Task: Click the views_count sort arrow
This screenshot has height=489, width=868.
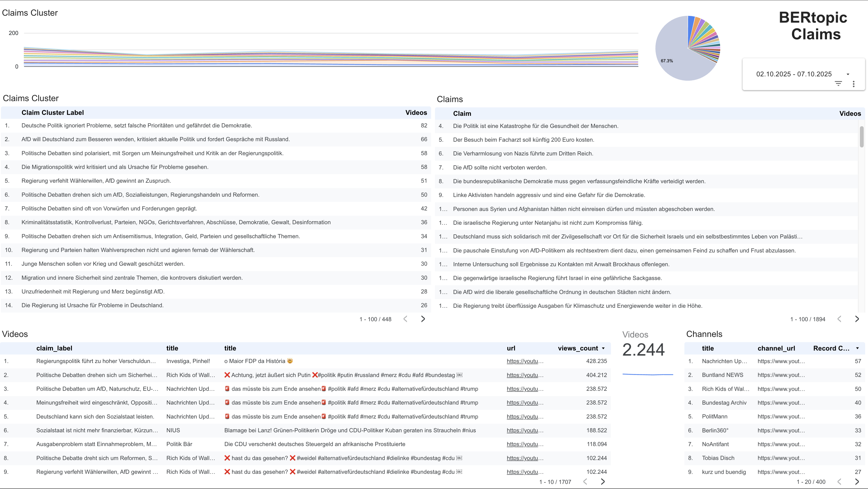Action: coord(603,349)
